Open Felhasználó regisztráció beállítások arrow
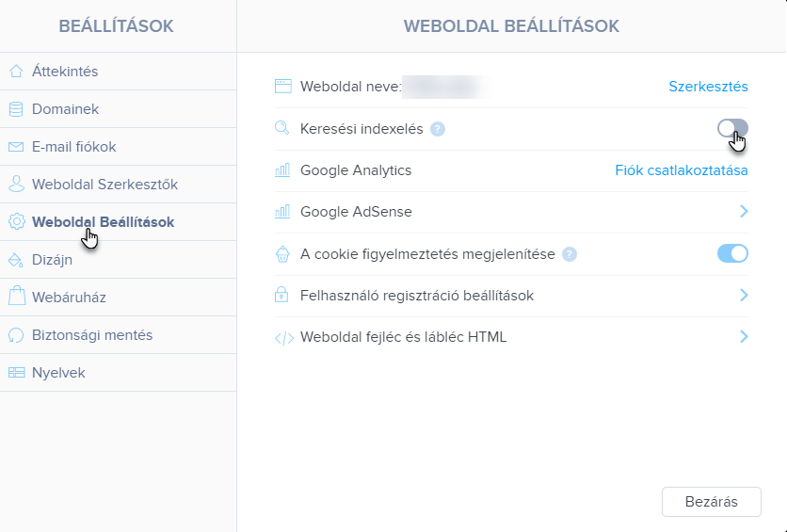 744,295
